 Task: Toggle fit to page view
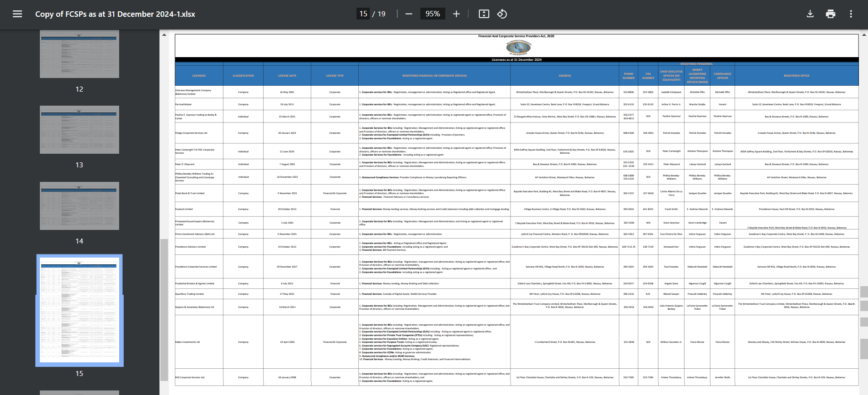point(484,14)
